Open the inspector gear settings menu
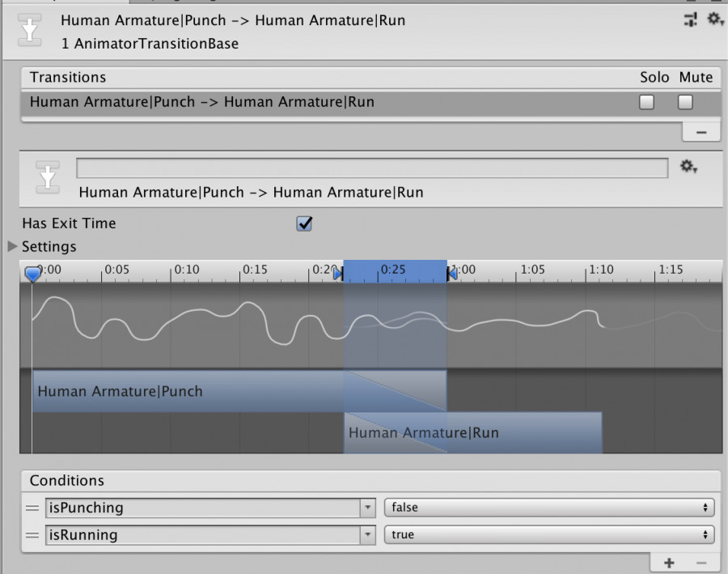 715,19
